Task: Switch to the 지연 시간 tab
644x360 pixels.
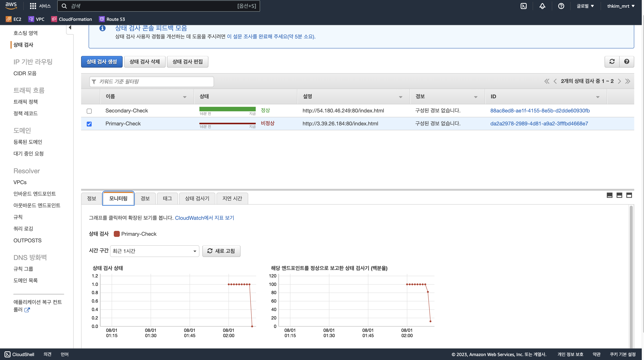Action: (x=232, y=198)
